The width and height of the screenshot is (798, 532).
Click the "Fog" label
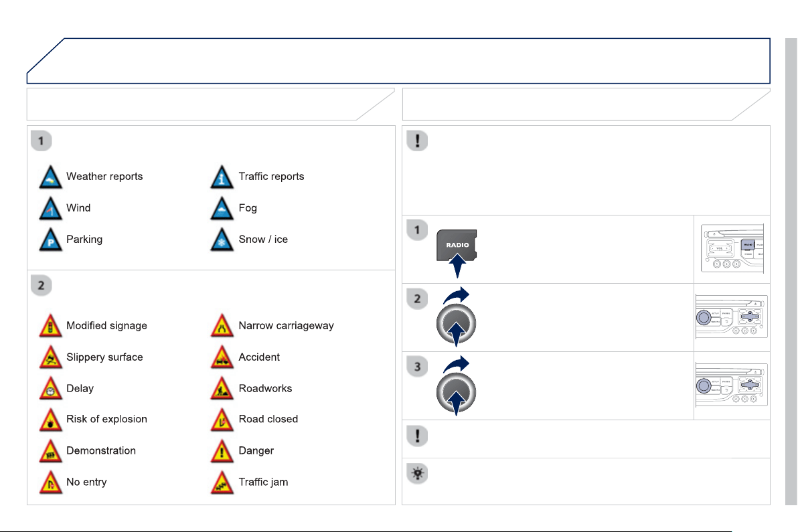248,208
